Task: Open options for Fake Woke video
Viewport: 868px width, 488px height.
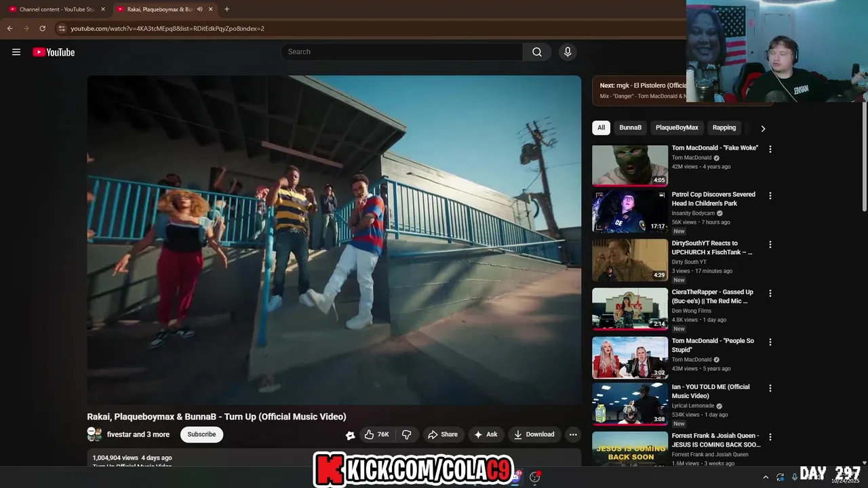Action: 770,149
